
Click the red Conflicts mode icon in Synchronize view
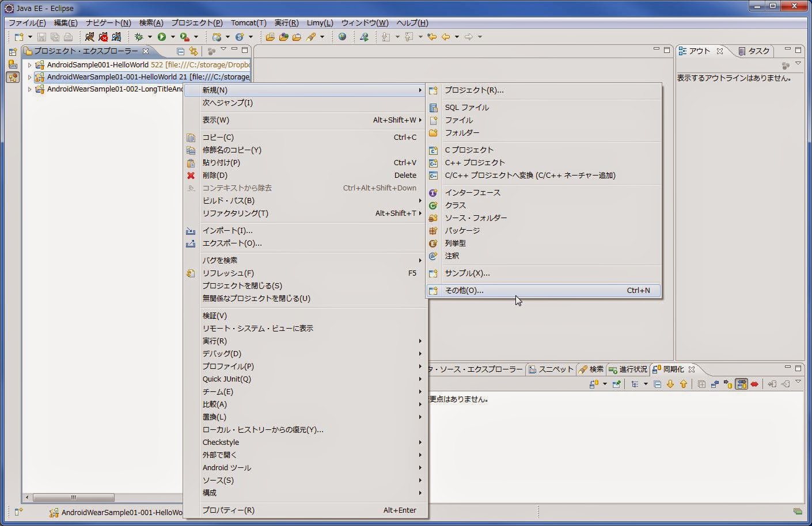(754, 384)
